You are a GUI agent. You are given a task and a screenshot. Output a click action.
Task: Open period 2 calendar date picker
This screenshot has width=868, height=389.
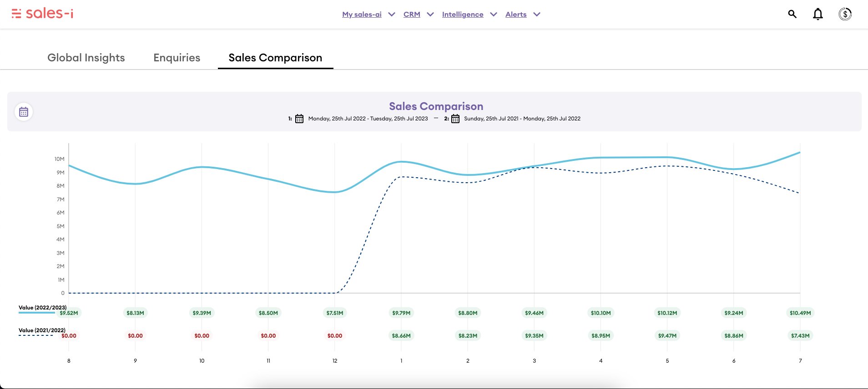click(455, 119)
